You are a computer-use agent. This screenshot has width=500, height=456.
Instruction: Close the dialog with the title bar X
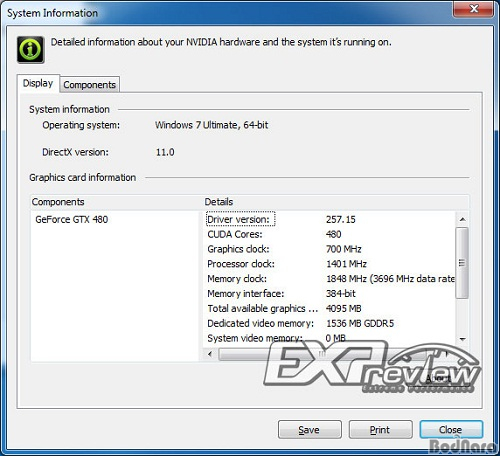(473, 8)
